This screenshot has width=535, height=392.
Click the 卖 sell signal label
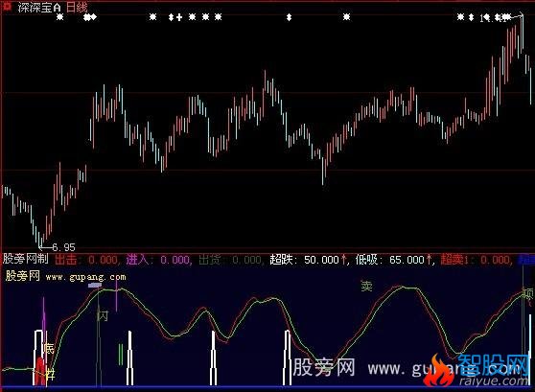pos(366,286)
